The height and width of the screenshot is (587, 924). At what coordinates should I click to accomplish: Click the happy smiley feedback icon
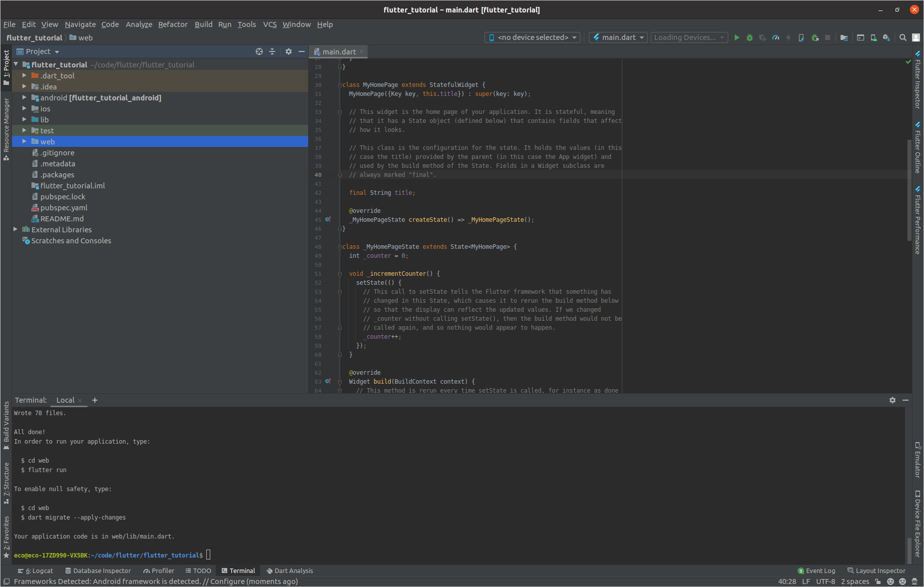point(890,582)
